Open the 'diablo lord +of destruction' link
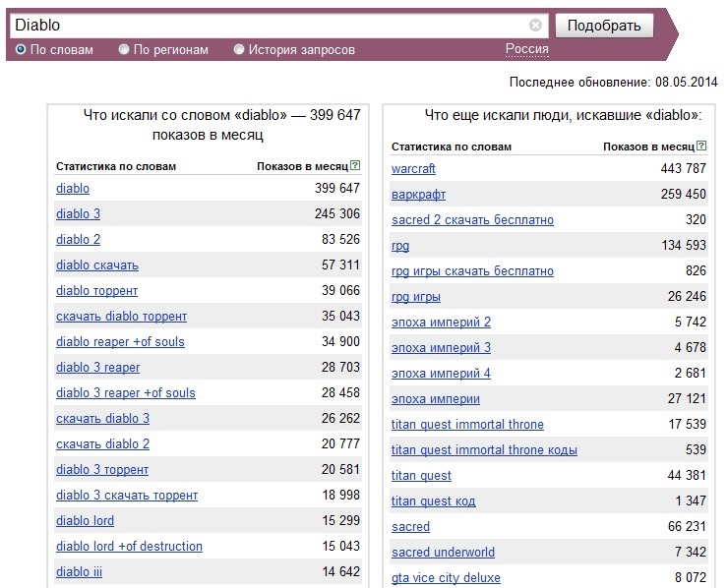The height and width of the screenshot is (588, 728). pos(129,547)
